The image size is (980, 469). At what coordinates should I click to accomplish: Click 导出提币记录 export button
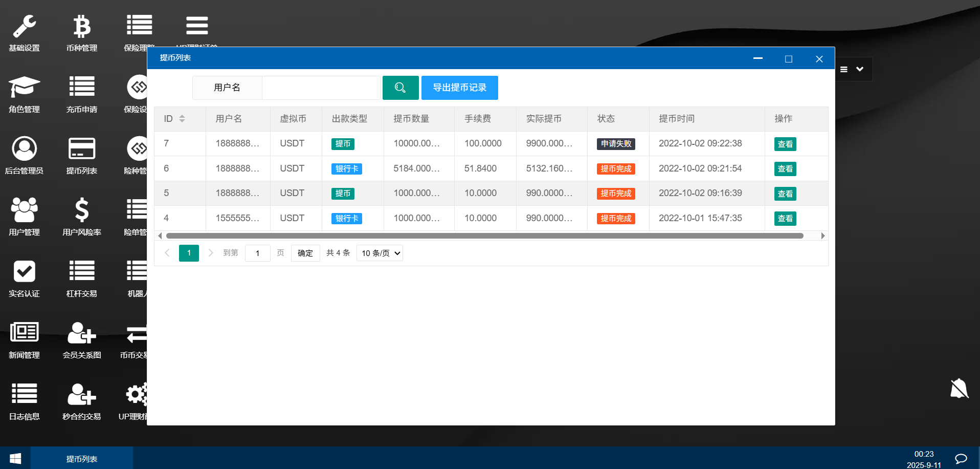pyautogui.click(x=459, y=88)
